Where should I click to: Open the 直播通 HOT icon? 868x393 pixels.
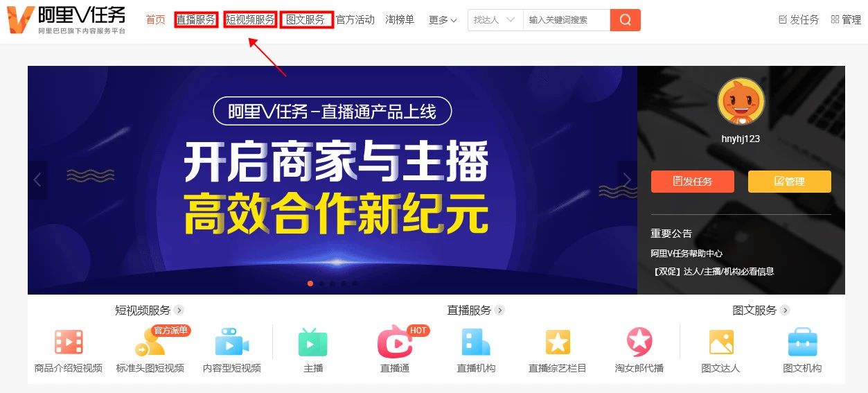(395, 342)
